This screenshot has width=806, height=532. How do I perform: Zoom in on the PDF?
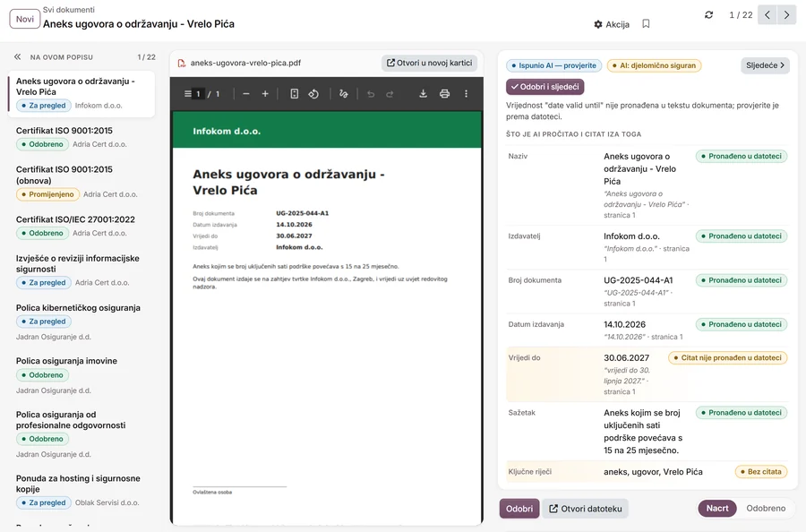coord(265,93)
